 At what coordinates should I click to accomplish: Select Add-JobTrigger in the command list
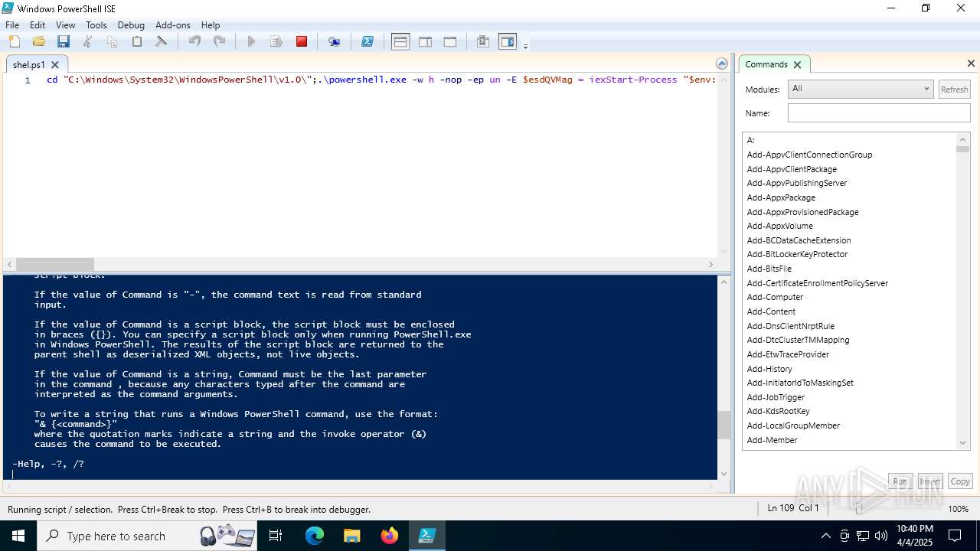coord(776,397)
